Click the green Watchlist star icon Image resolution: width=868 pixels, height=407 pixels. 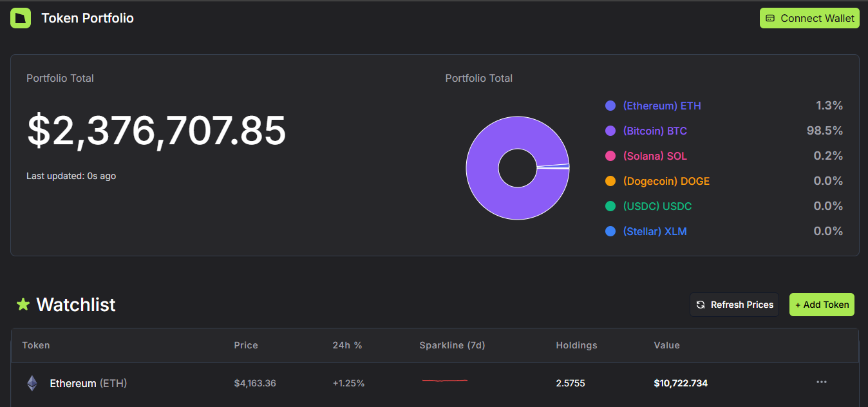pyautogui.click(x=23, y=305)
